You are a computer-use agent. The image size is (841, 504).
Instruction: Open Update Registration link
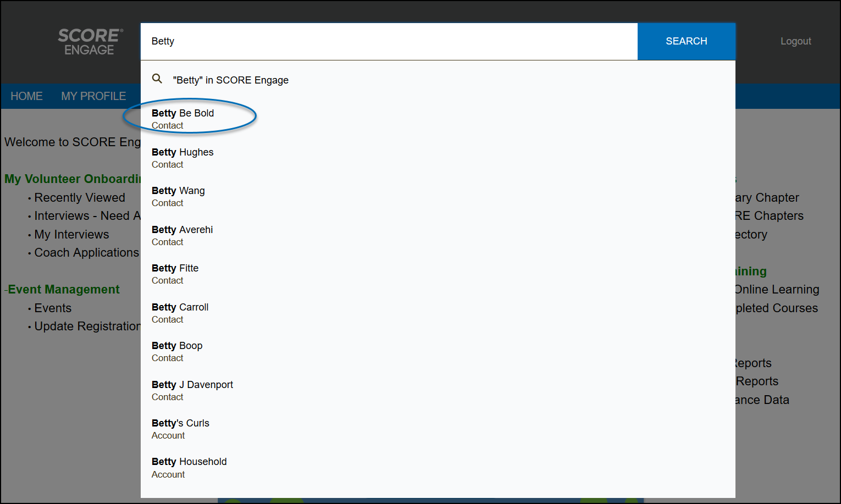87,326
